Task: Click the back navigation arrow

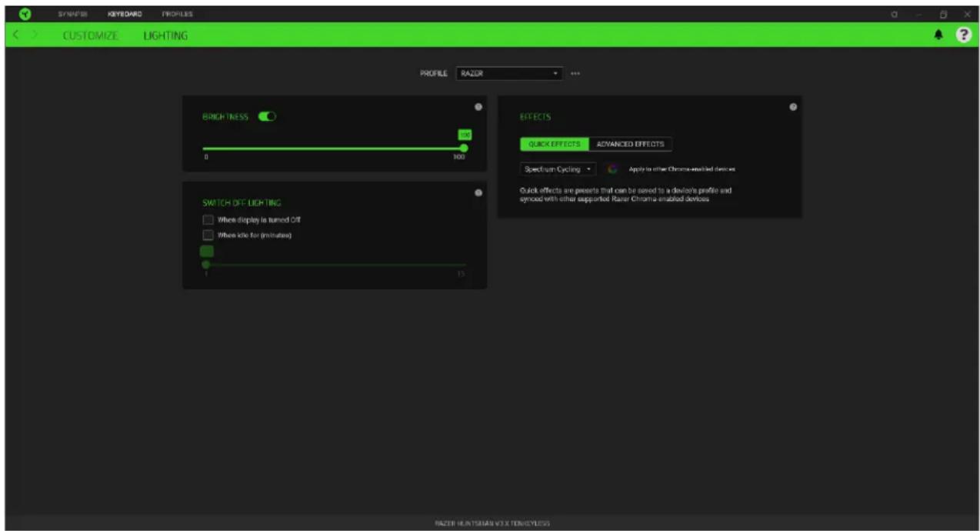Action: (17, 35)
